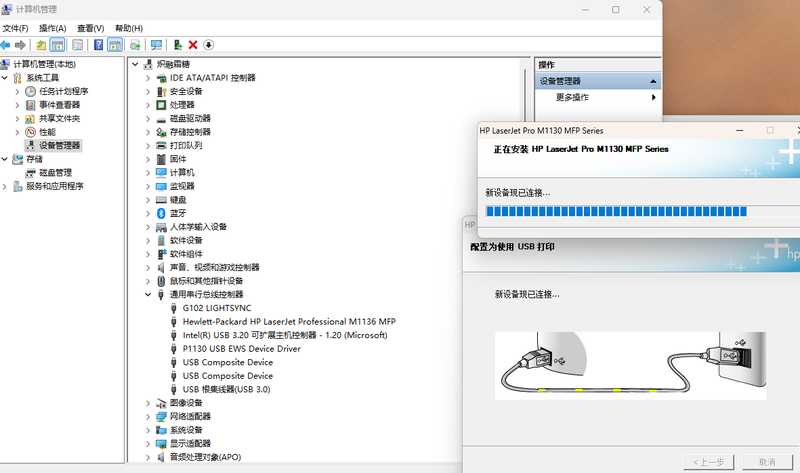Open the 查看(V) menu
Screen dimensions: 800x473
90,28
